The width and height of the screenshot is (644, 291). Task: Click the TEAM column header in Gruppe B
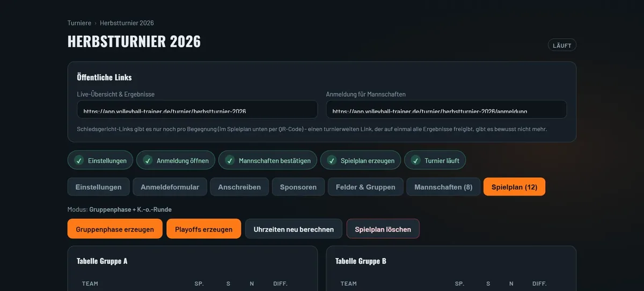click(349, 283)
